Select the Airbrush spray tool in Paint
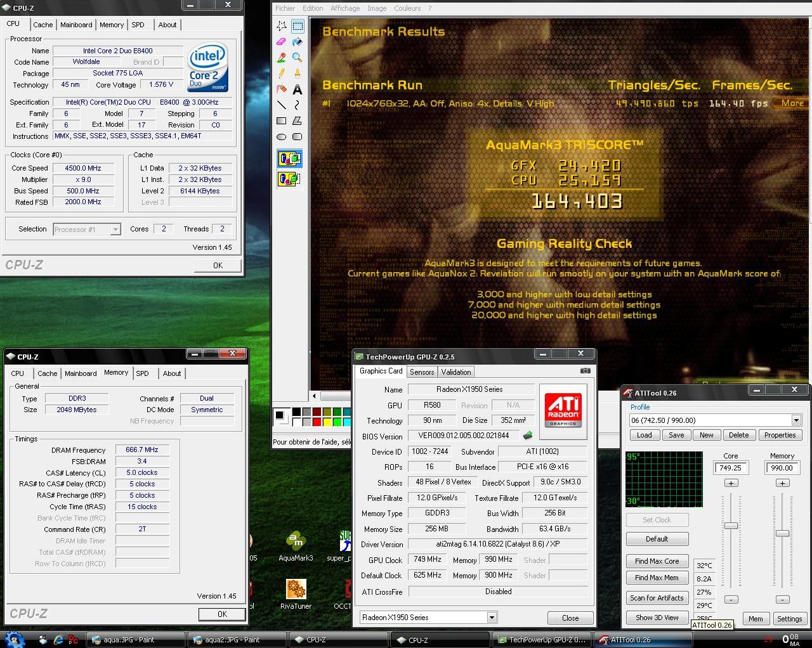 point(282,89)
